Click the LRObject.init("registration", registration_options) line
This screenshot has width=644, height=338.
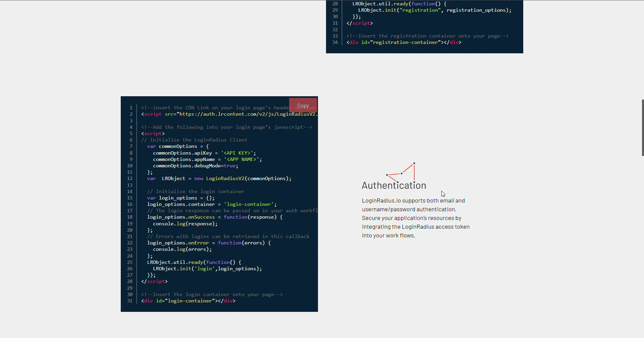(x=435, y=10)
